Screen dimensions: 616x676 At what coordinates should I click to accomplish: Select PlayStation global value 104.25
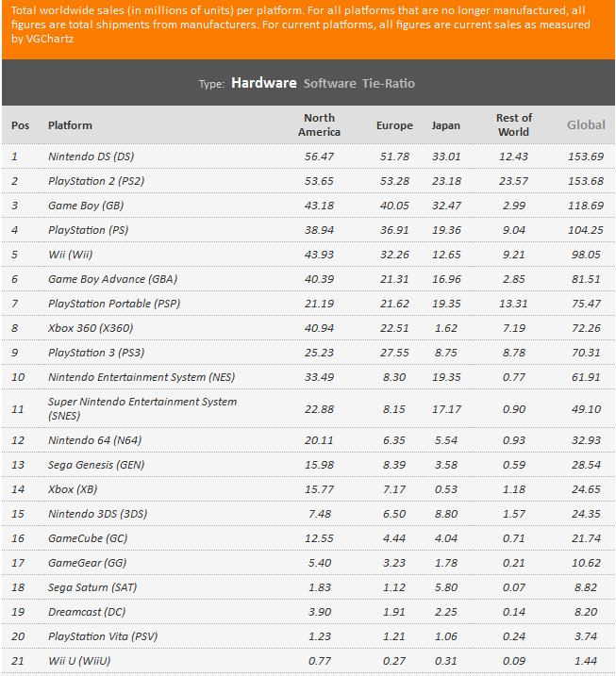coord(586,230)
